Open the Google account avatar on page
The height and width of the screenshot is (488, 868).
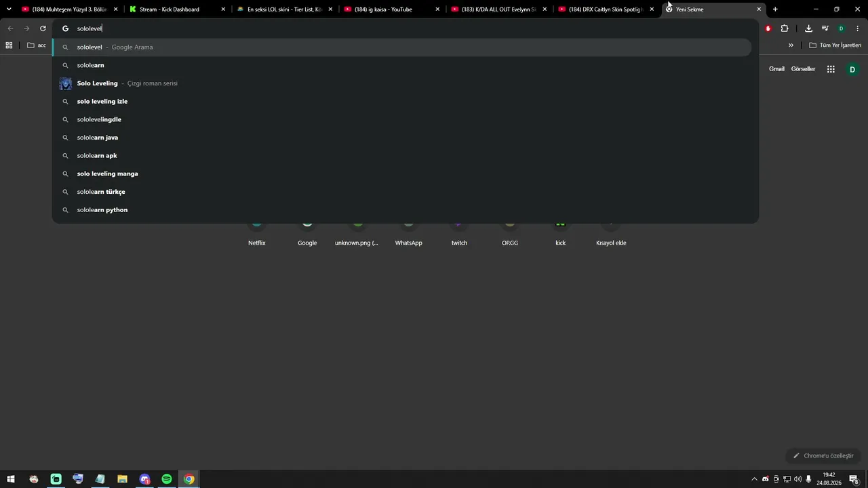click(x=852, y=69)
